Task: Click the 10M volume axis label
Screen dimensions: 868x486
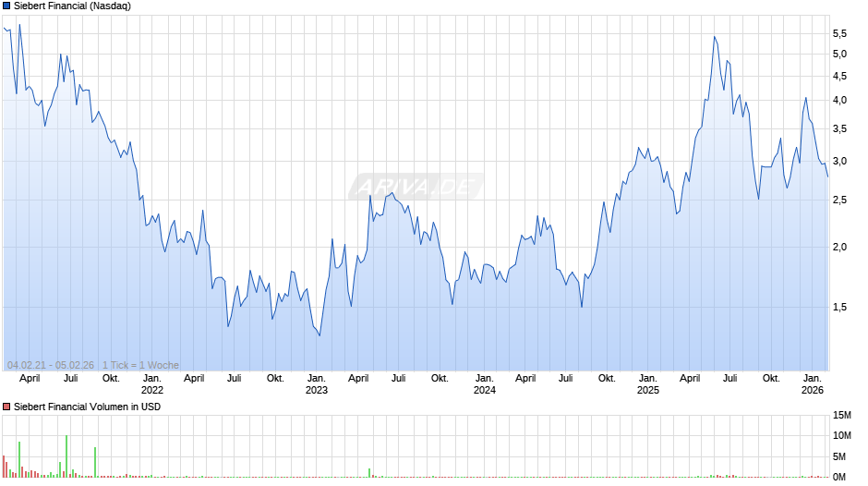Action: pos(842,435)
